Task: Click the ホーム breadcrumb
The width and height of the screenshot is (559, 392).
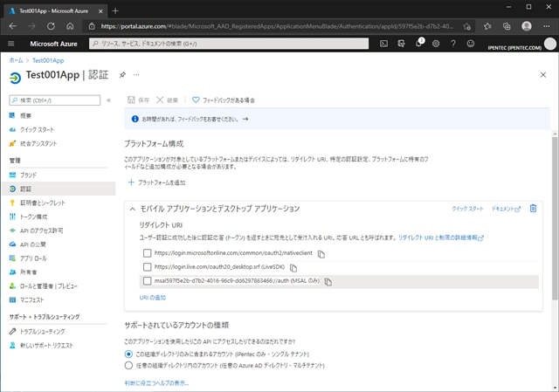Action: pos(16,60)
